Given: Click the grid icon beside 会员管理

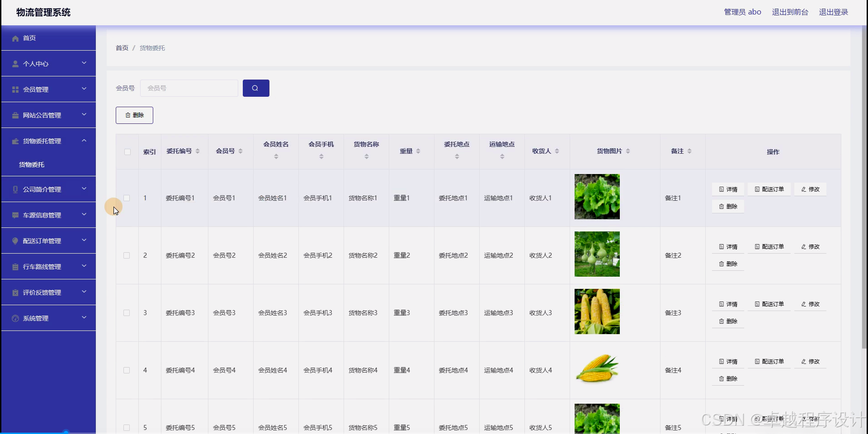Looking at the screenshot, I should 15,90.
